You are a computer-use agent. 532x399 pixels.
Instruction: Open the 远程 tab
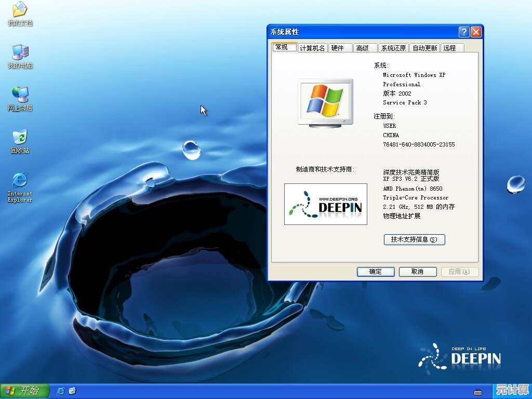[450, 48]
